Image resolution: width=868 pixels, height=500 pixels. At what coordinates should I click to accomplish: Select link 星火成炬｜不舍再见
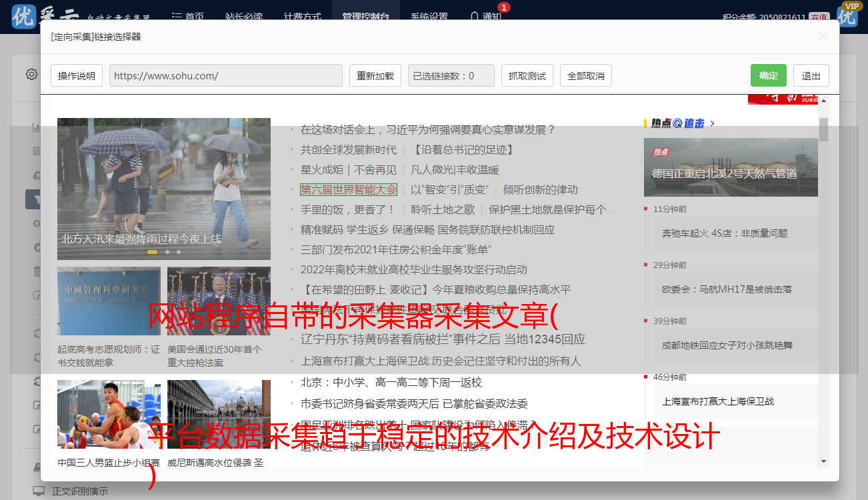[349, 169]
